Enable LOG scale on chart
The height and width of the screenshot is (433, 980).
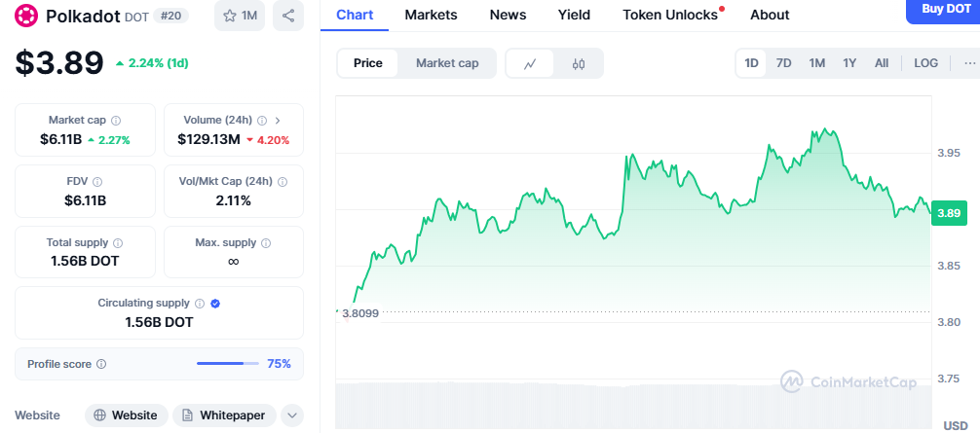[925, 63]
